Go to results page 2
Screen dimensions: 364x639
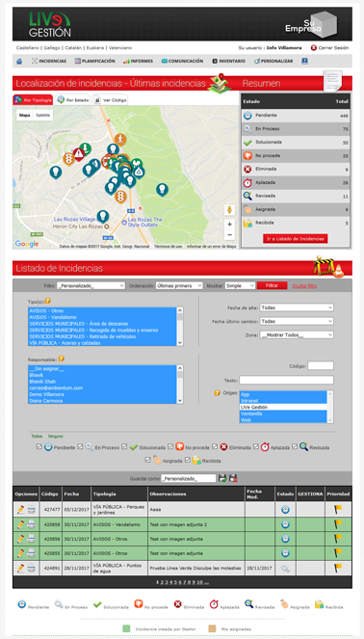click(162, 582)
